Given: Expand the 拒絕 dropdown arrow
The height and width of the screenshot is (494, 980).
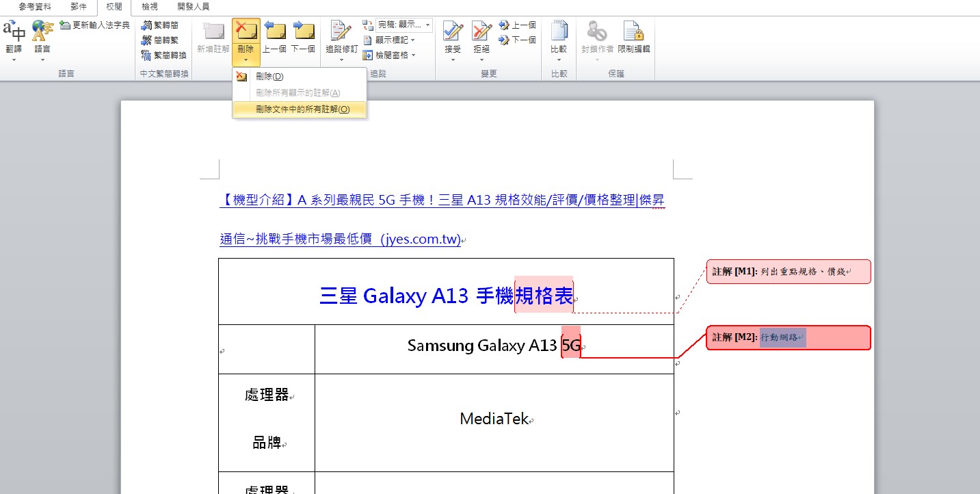Looking at the screenshot, I should 481,60.
